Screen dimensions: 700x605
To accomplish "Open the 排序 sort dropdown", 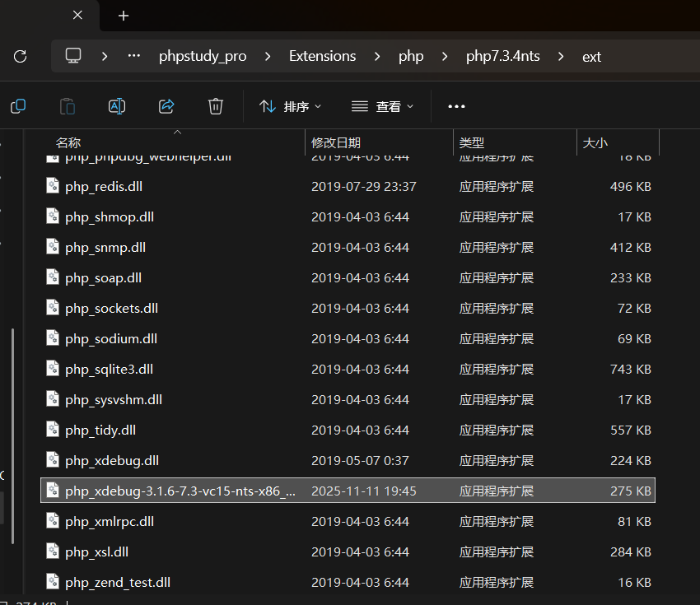I will pyautogui.click(x=290, y=107).
